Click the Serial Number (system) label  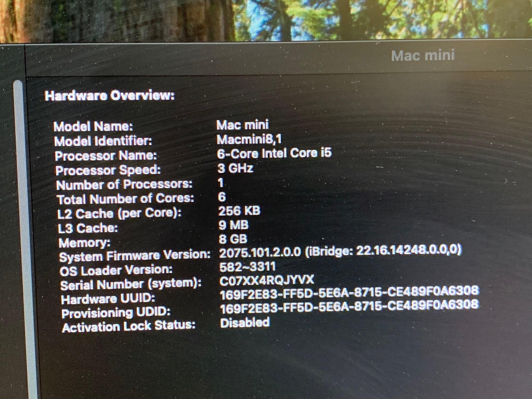tap(131, 284)
